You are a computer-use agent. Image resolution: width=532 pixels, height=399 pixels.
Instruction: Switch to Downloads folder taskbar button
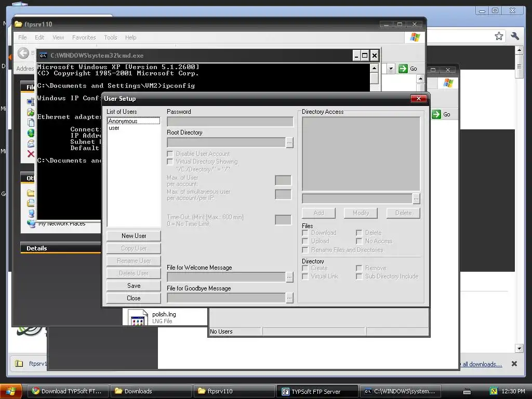coord(150,391)
